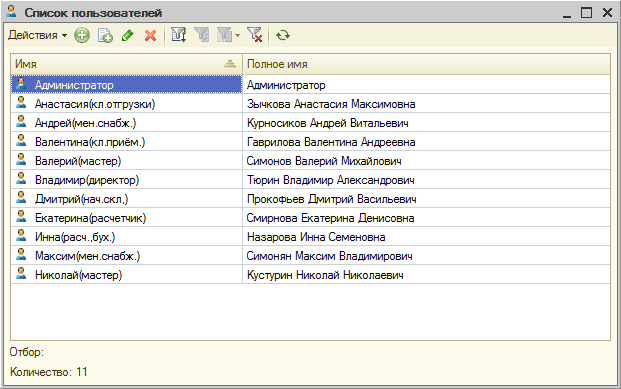
Task: Open the Действия dropdown menu
Action: click(37, 35)
